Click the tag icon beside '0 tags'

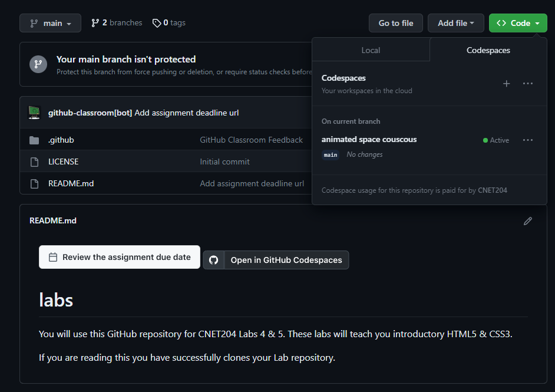[156, 22]
